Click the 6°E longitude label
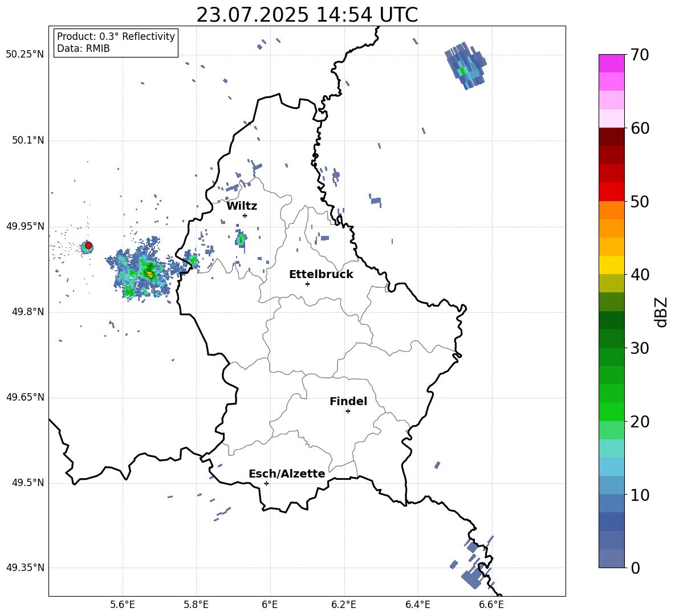Image resolution: width=675 pixels, height=616 pixels. pyautogui.click(x=270, y=605)
